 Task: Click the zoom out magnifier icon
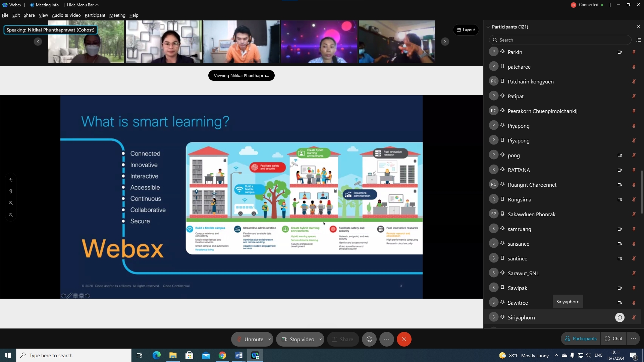[x=11, y=215]
